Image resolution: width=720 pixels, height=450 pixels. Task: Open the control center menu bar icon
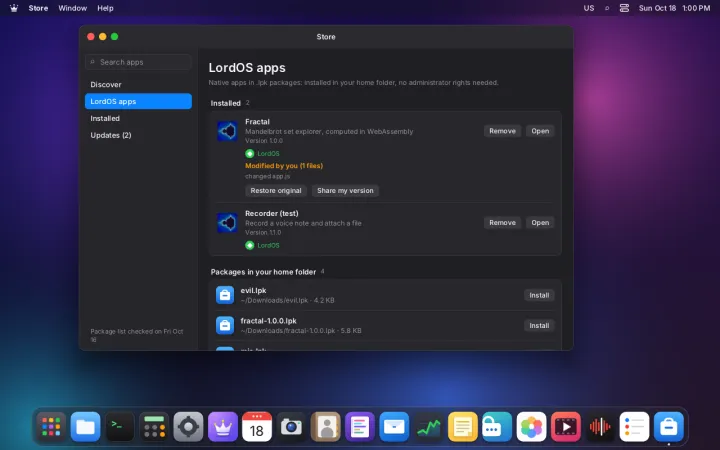[624, 8]
